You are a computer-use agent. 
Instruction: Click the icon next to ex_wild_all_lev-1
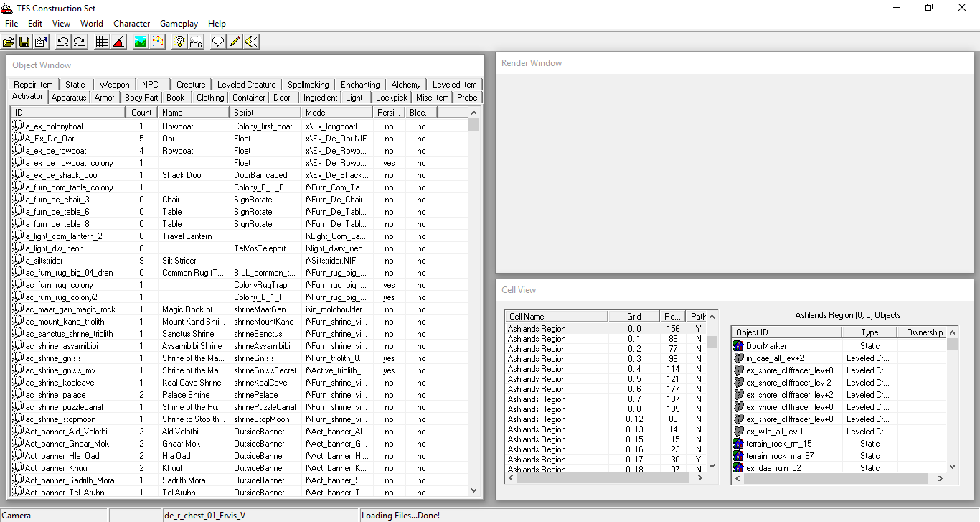pyautogui.click(x=739, y=432)
